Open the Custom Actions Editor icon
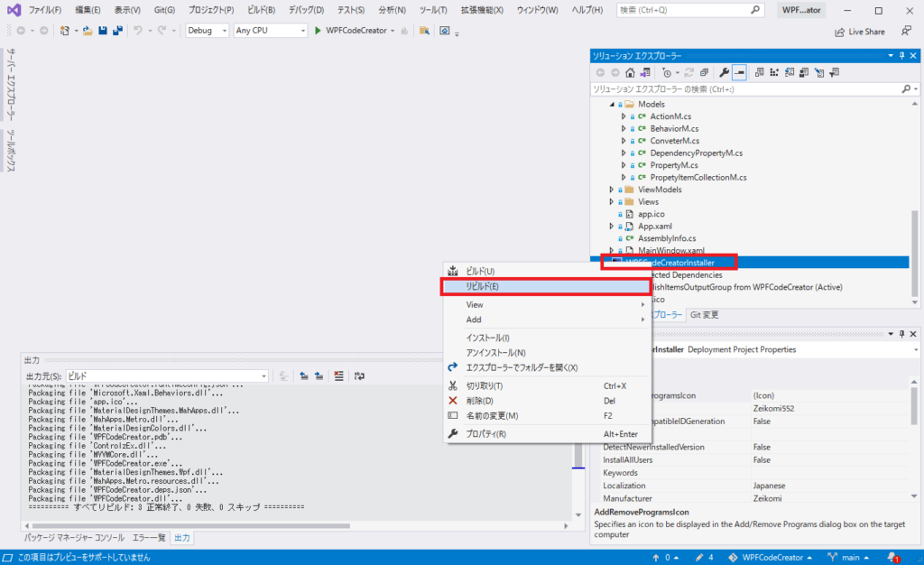924x565 pixels. pyautogui.click(x=819, y=72)
